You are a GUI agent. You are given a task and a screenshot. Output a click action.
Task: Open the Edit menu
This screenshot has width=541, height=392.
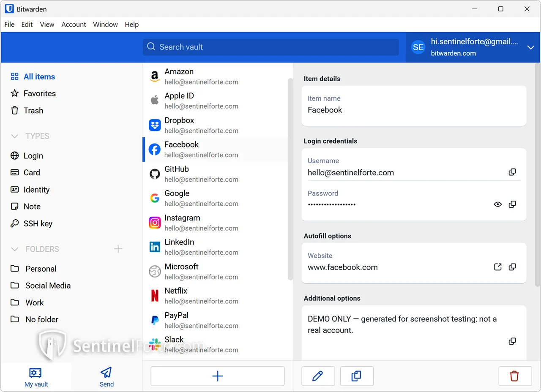[27, 24]
